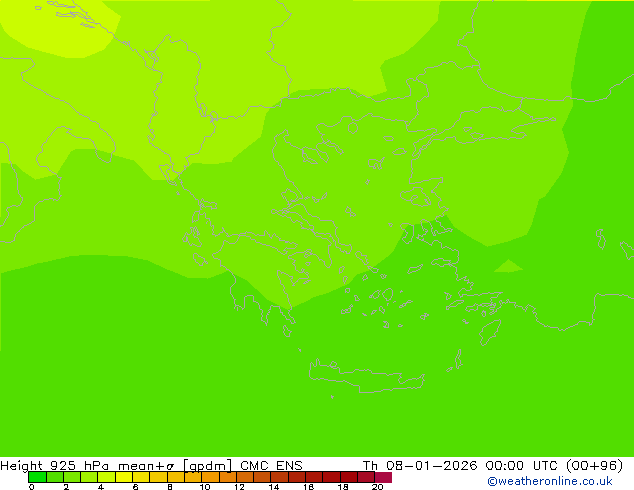Click the legend number '10'
Viewport: 634px width, 490px height.
(x=205, y=487)
